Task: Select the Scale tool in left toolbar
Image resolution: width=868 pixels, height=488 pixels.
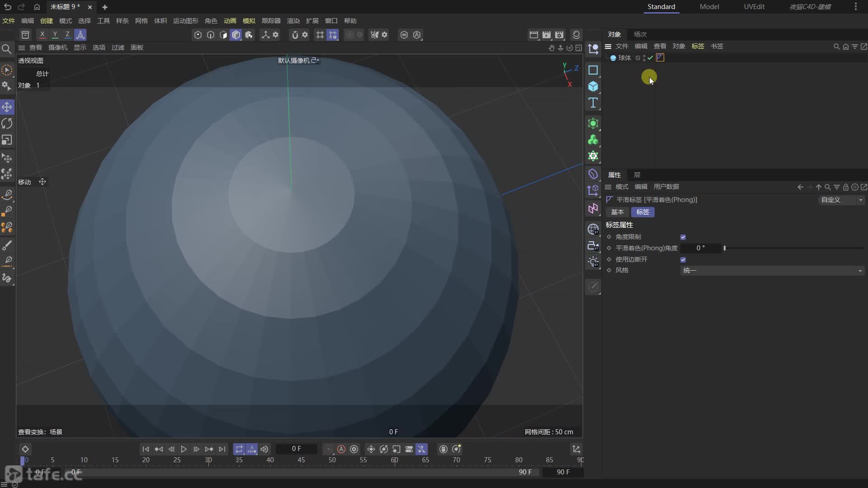Action: [x=7, y=140]
